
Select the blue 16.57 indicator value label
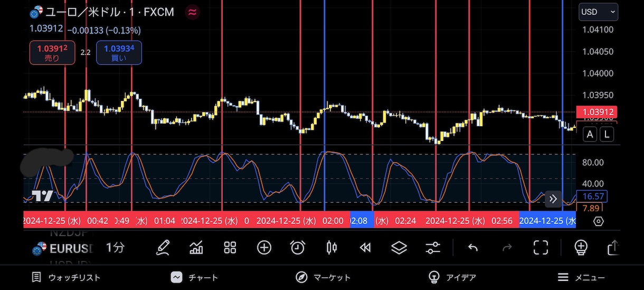point(593,197)
